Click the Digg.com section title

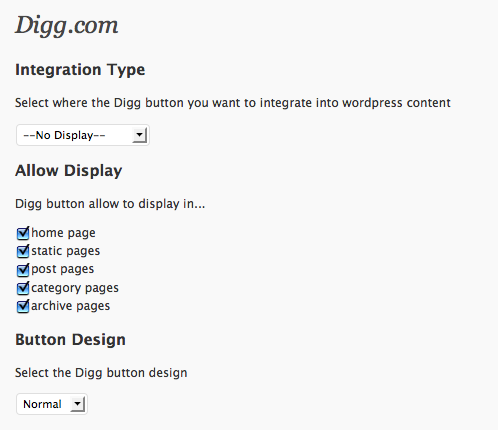tap(67, 26)
